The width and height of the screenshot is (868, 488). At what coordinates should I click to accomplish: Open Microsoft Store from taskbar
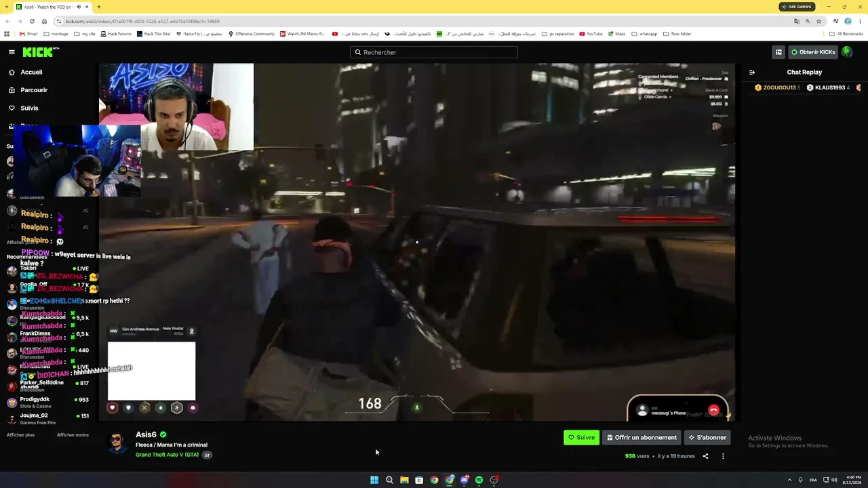click(419, 480)
